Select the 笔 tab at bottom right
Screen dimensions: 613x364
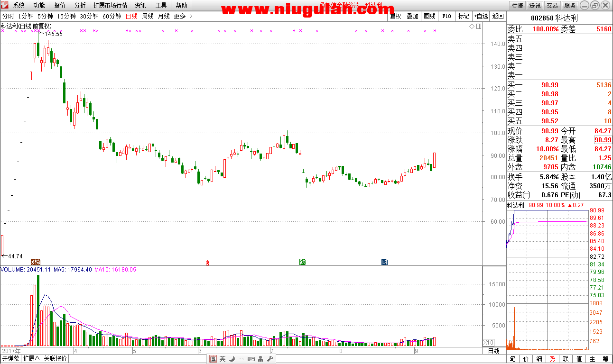(513, 359)
